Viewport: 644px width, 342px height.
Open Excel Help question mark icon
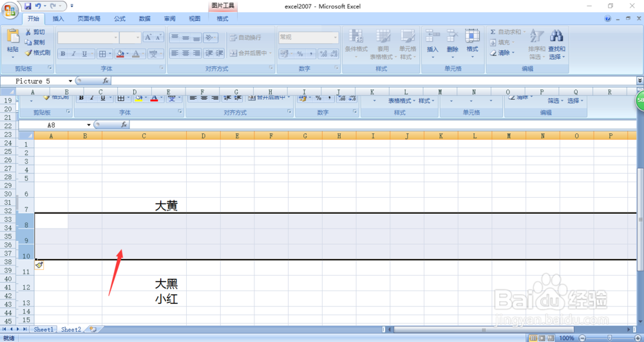(608, 19)
